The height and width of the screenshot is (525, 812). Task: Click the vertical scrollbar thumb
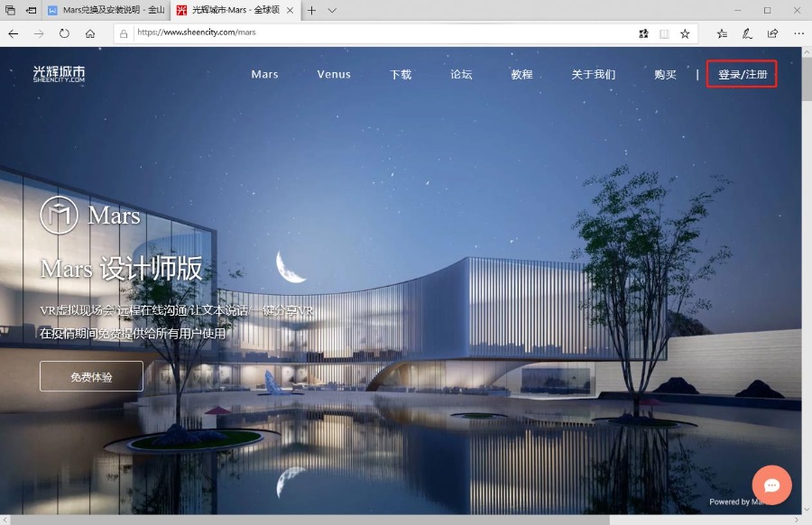click(807, 78)
